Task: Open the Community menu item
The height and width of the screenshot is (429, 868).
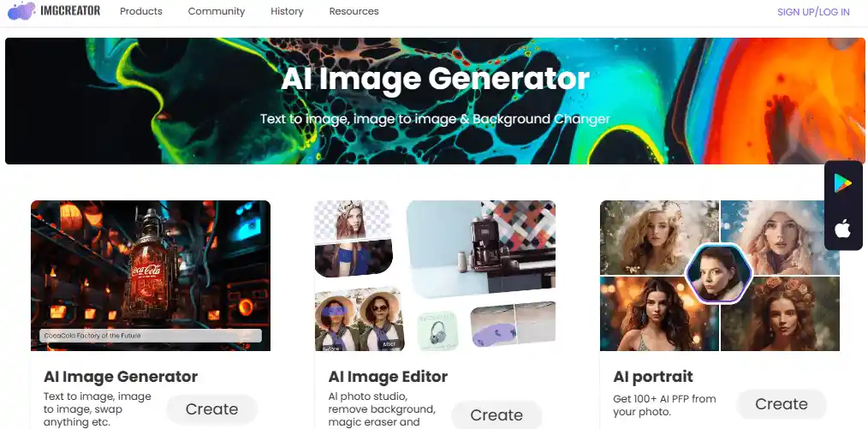Action: click(217, 11)
